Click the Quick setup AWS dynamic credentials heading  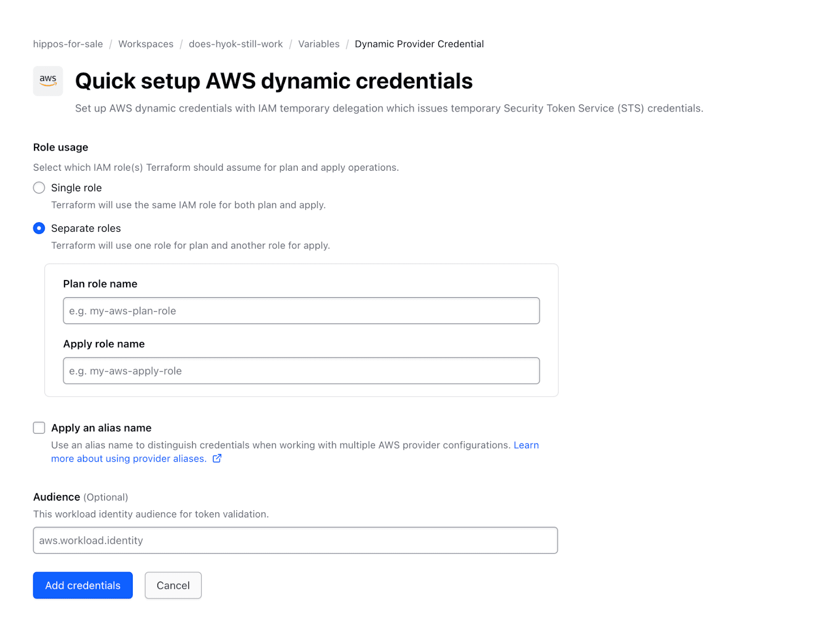point(274,81)
